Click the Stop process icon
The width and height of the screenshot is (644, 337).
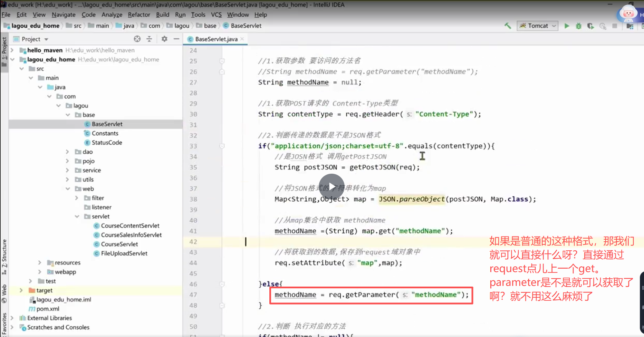point(615,26)
